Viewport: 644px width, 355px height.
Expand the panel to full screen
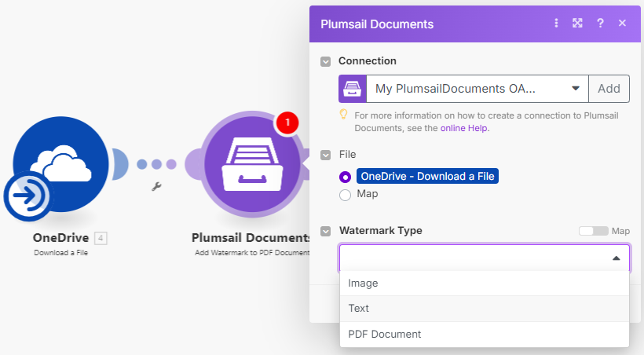coord(577,24)
